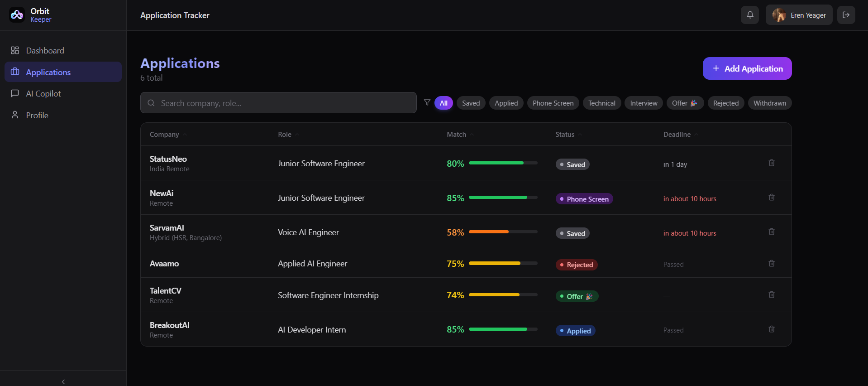The image size is (868, 386).
Task: Click the Orbit Keeper logo
Action: [17, 15]
